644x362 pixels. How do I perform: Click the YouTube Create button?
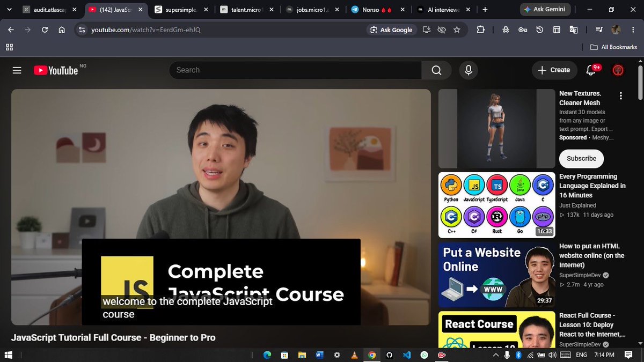(554, 70)
